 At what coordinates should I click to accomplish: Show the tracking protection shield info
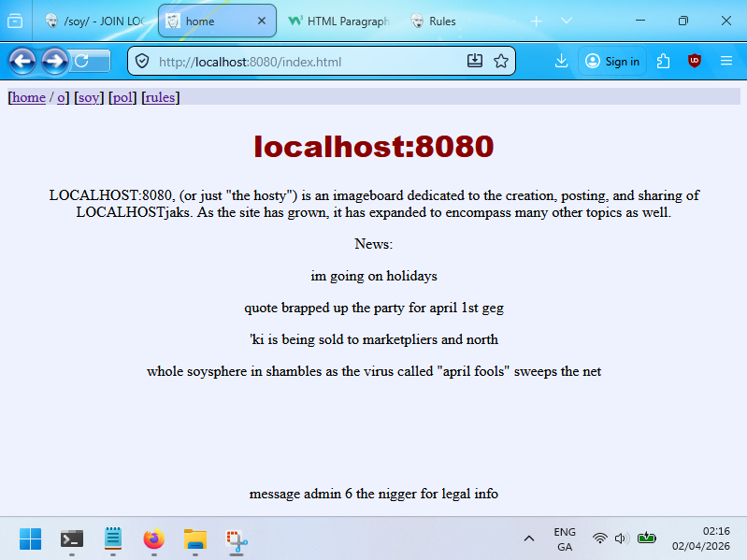click(x=142, y=62)
